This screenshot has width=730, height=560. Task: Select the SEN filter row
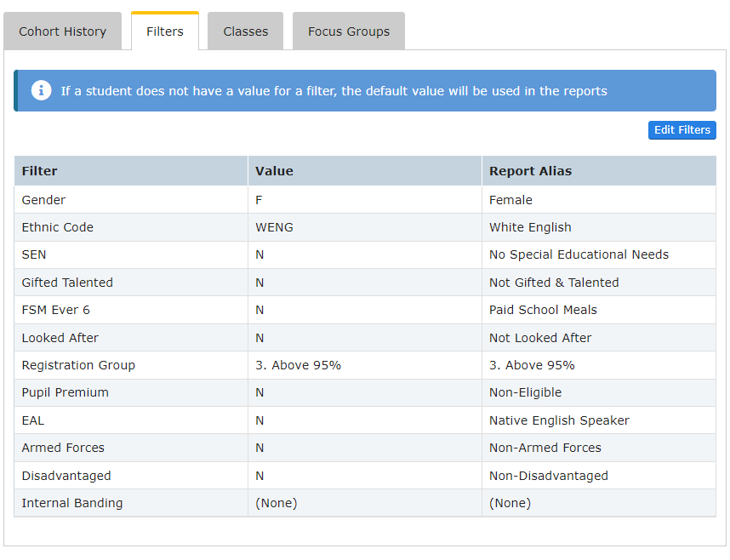(x=34, y=254)
